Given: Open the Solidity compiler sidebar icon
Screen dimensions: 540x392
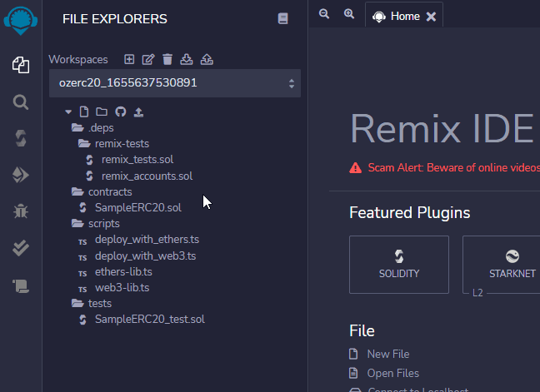Looking at the screenshot, I should pos(21,138).
